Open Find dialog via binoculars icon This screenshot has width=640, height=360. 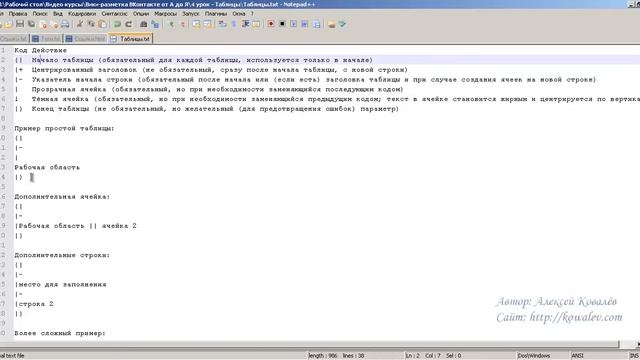143,24
